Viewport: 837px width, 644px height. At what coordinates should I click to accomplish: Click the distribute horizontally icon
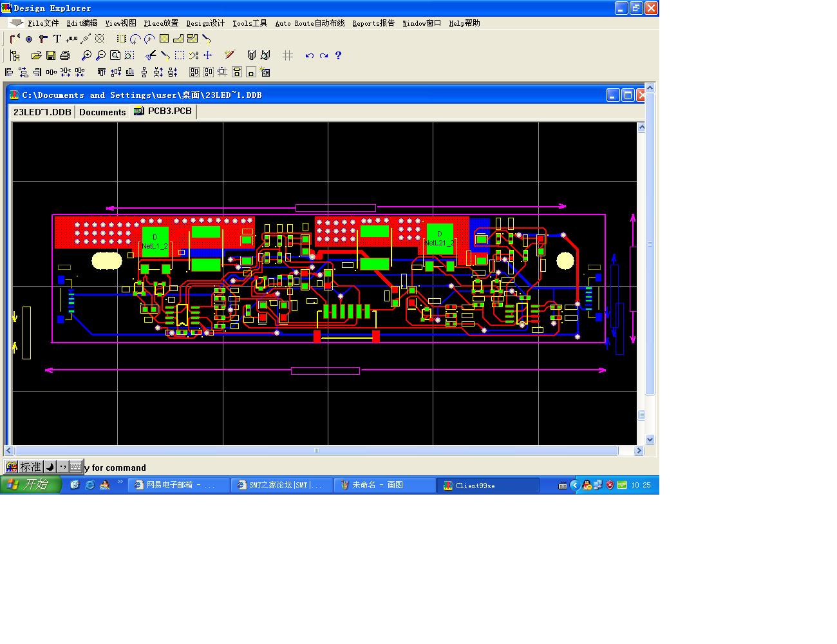52,72
